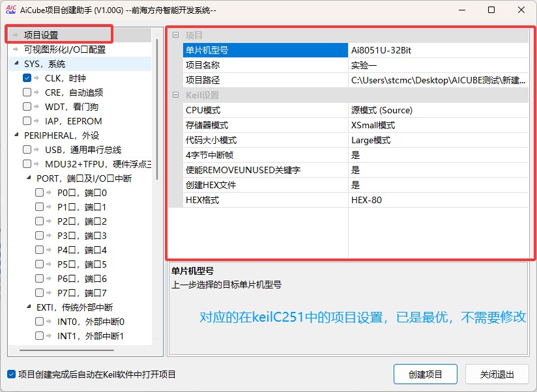Select the INT0，外部中断0 tree label
Viewport: 537px width, 392px height.
pos(91,322)
